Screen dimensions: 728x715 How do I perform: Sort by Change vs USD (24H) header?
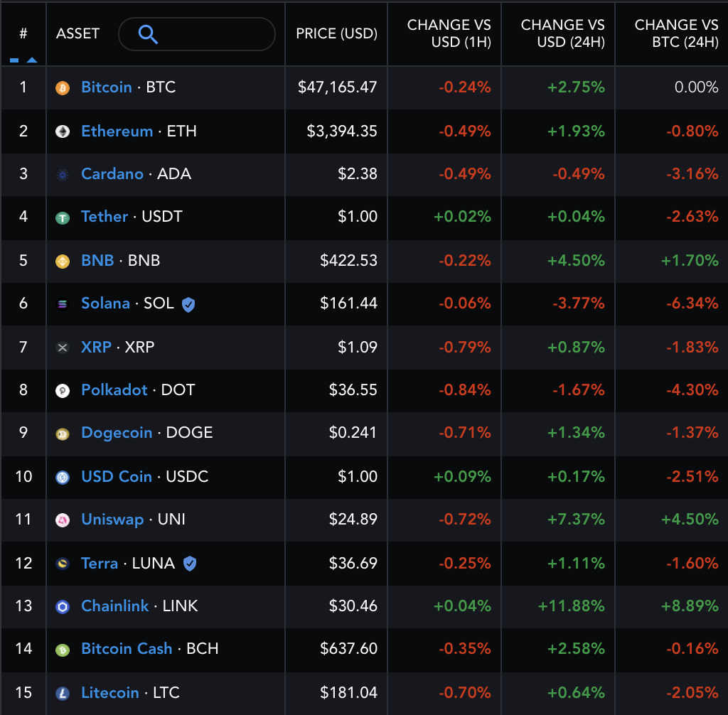tap(562, 33)
